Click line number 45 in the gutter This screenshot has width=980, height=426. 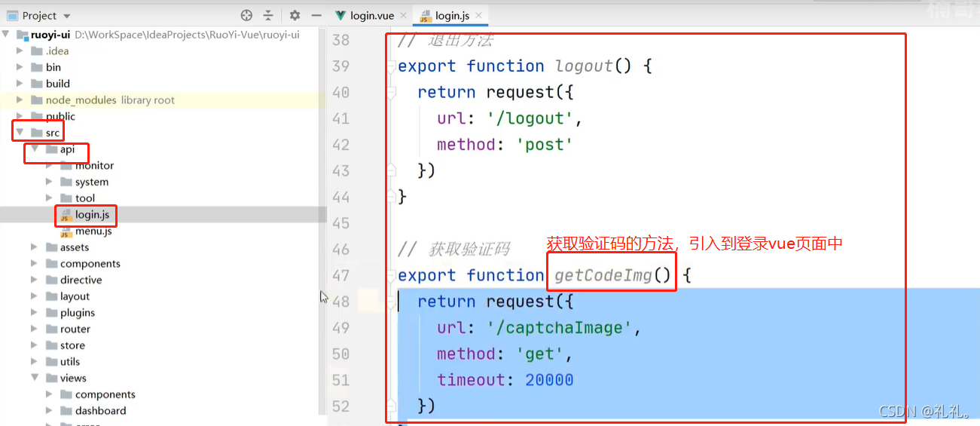340,223
